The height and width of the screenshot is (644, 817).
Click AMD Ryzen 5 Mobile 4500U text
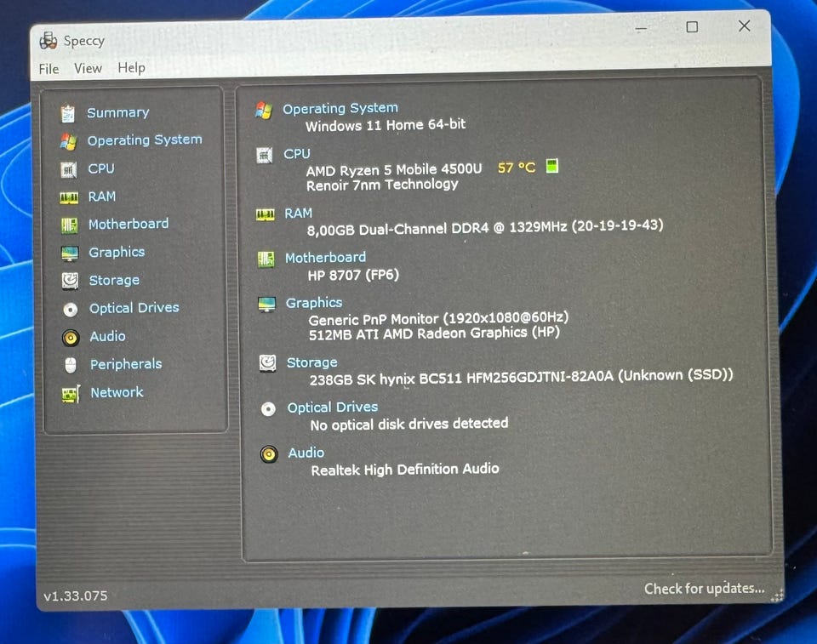coord(394,170)
